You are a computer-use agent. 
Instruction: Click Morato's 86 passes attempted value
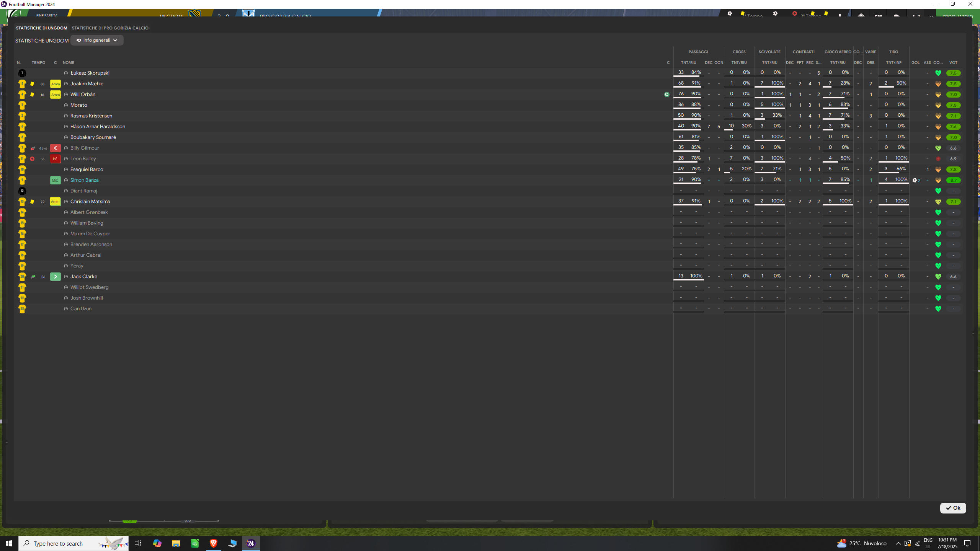coord(681,104)
